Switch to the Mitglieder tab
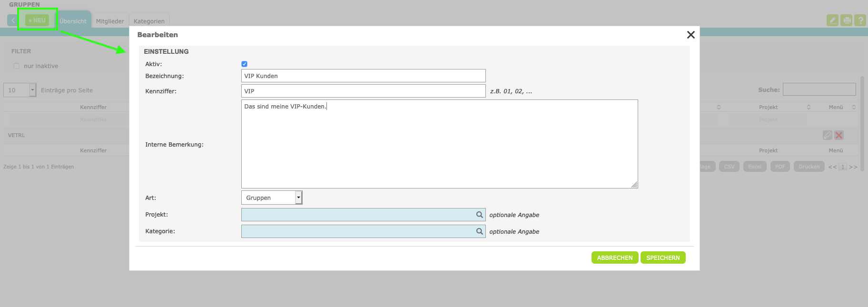The image size is (868, 307). click(x=110, y=21)
